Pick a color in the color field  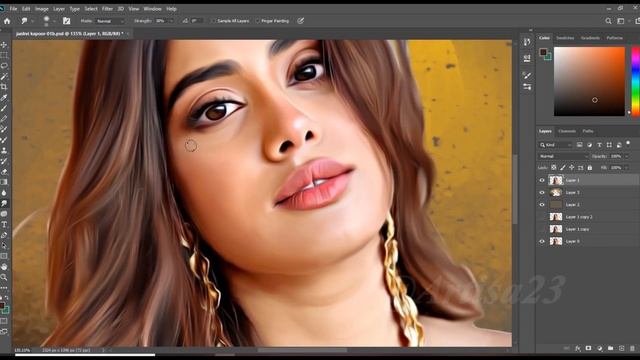pos(589,81)
